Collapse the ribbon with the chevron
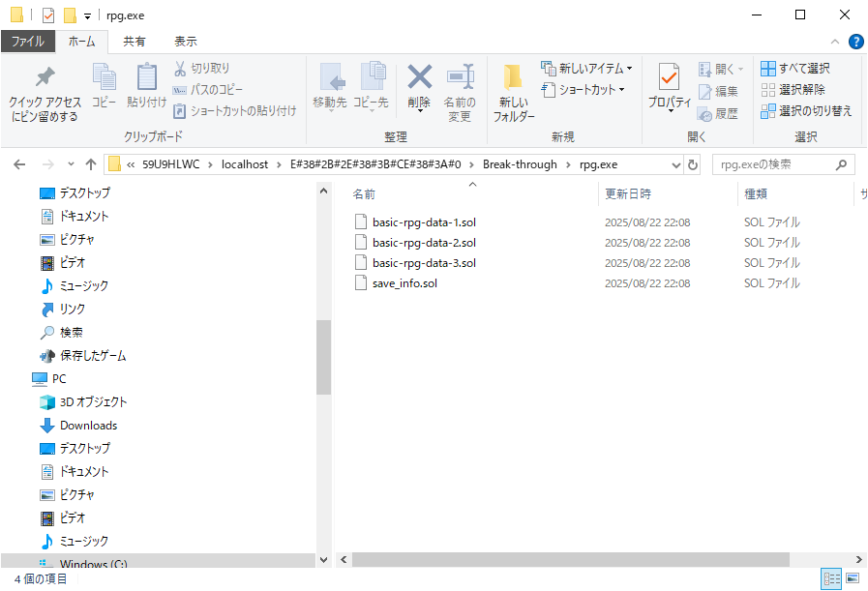The height and width of the screenshot is (591, 868). tap(836, 42)
